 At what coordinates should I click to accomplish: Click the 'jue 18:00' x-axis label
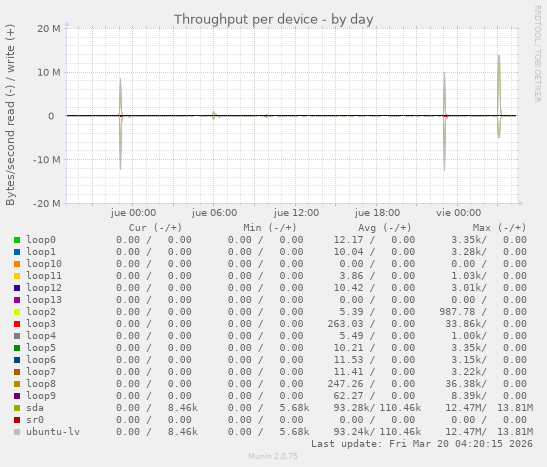(x=377, y=213)
